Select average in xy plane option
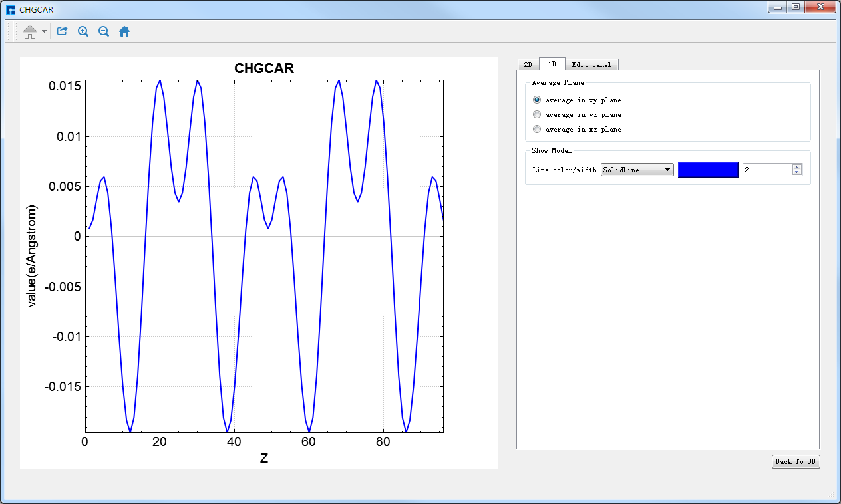Viewport: 841px width, 504px height. (538, 100)
